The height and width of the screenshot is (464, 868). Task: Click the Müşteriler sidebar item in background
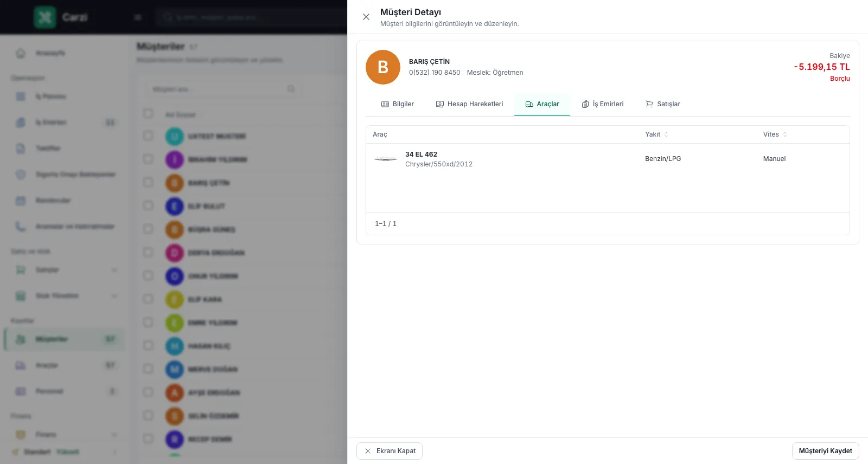[65, 339]
